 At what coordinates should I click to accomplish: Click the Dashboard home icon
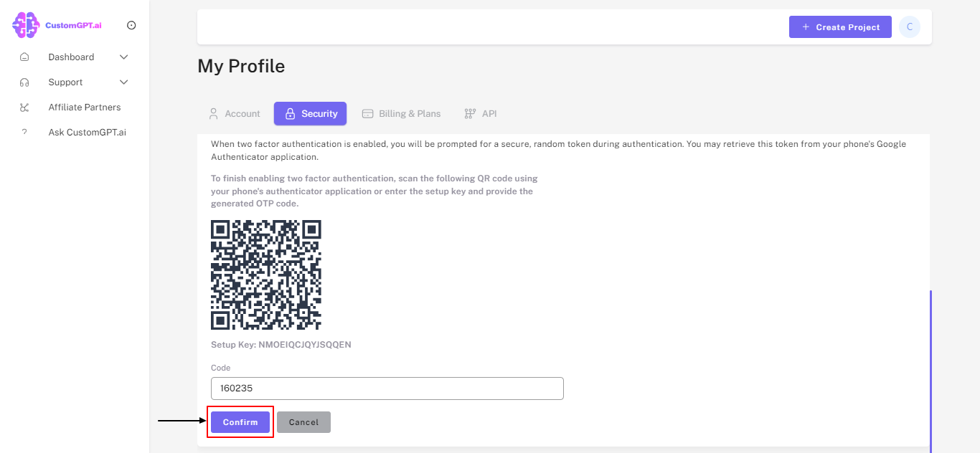[x=24, y=57]
